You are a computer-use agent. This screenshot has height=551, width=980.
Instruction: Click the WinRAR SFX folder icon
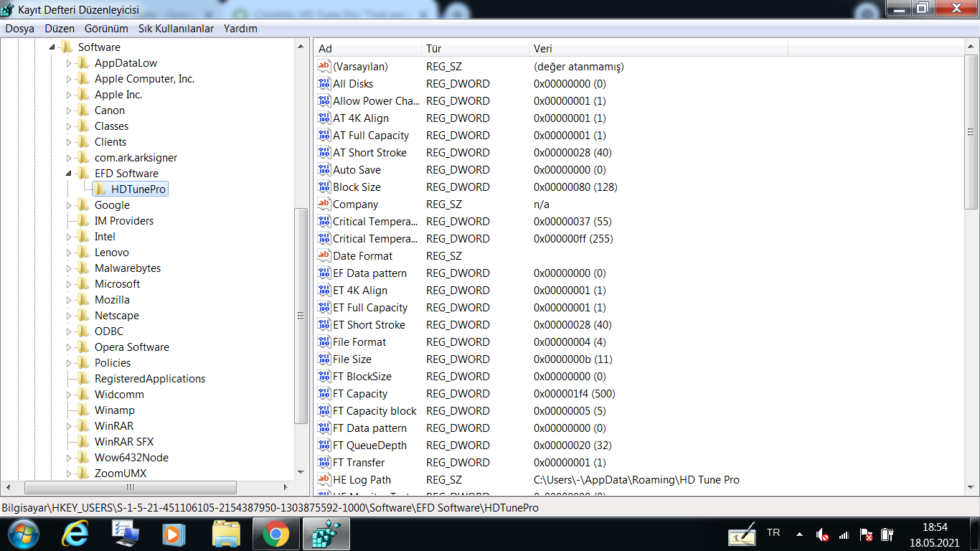pos(84,442)
